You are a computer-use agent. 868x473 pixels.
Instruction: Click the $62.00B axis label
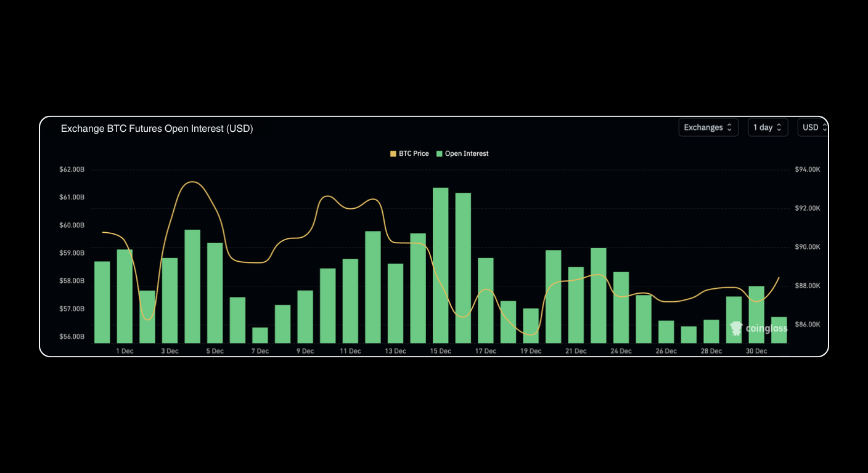tap(72, 169)
